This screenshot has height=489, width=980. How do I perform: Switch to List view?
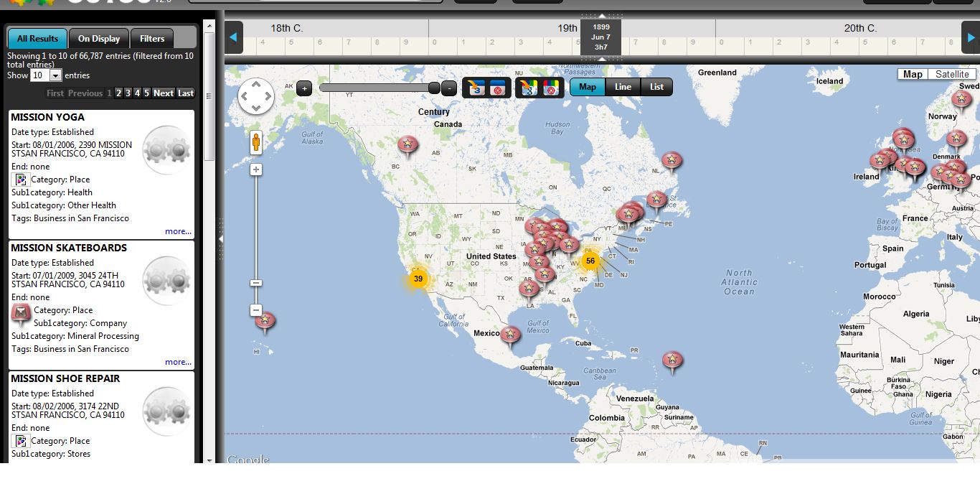(x=656, y=87)
